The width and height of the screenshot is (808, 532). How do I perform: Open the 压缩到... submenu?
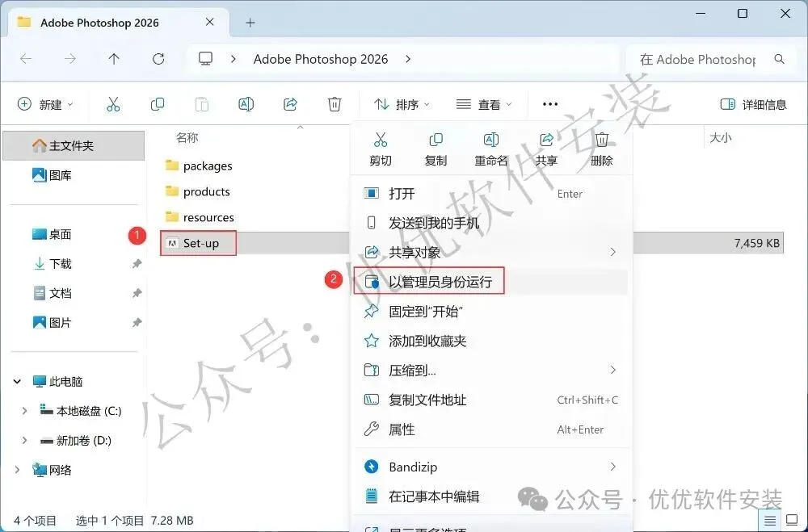[x=490, y=370]
